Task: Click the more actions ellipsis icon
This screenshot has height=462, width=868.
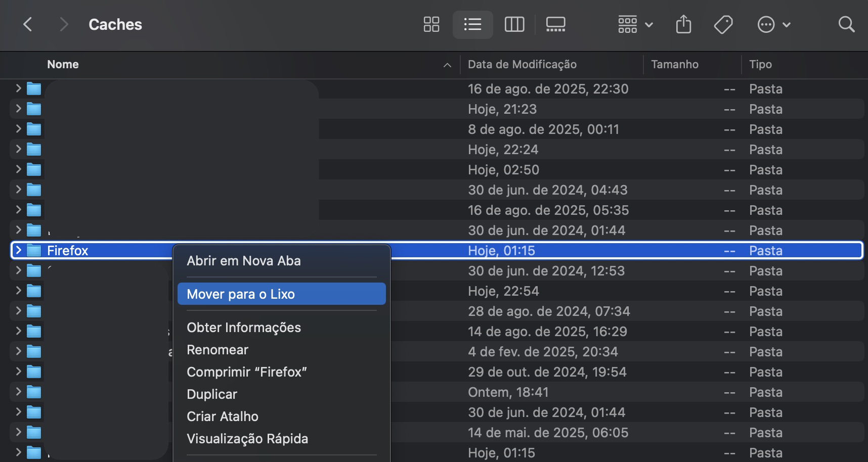Action: click(x=766, y=24)
